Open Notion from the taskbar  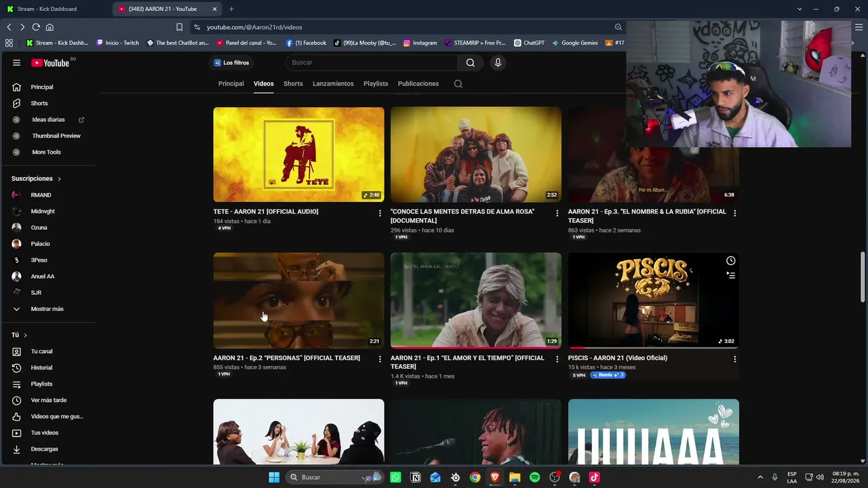coord(416,477)
